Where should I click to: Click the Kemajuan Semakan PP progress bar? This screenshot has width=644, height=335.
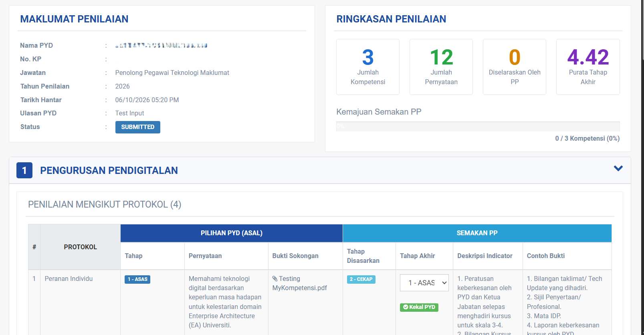(478, 126)
